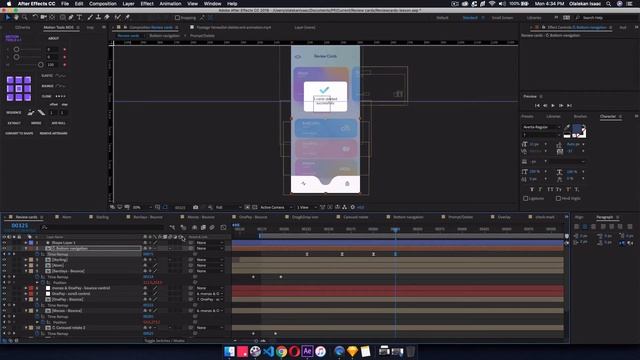Hide Shape Layer 1 with eye toggle
The height and width of the screenshot is (360, 640).
point(4,242)
